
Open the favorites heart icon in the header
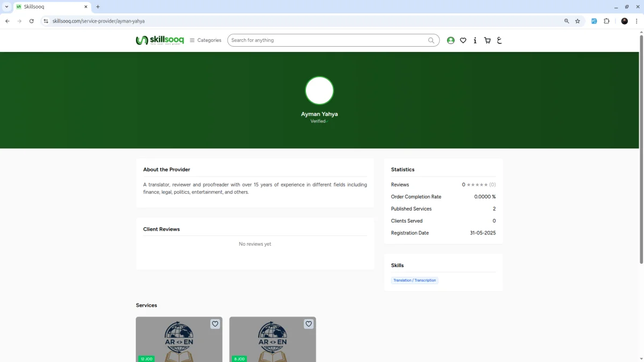pyautogui.click(x=463, y=40)
